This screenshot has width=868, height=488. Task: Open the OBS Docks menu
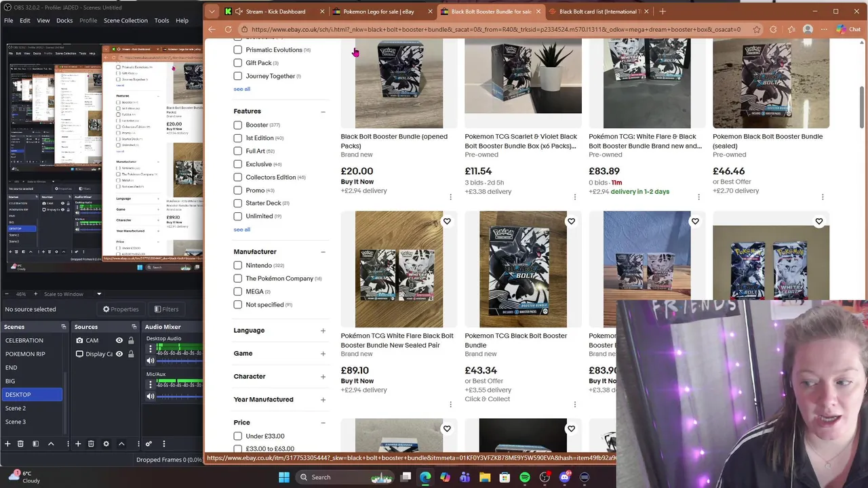coord(64,20)
